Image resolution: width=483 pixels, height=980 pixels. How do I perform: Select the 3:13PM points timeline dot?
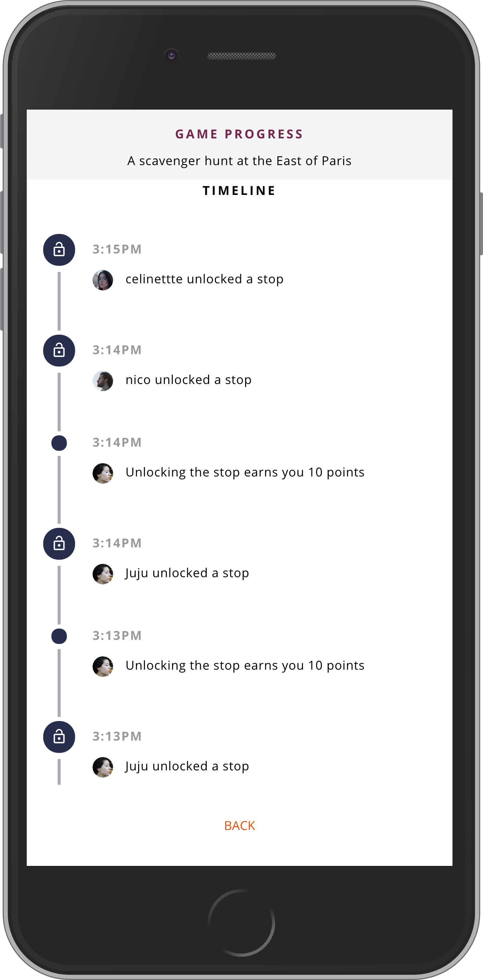pyautogui.click(x=59, y=636)
